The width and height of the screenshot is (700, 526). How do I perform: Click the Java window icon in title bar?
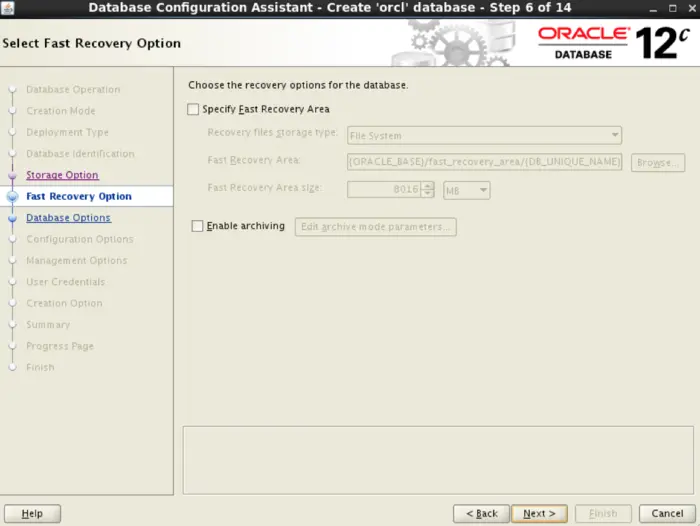point(8,8)
